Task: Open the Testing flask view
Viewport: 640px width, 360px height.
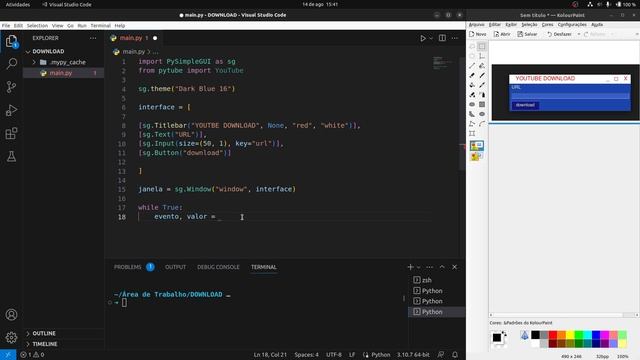Action: coord(11,156)
